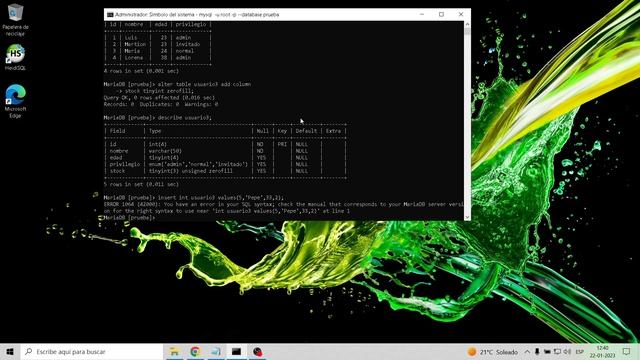Minimize the Command Prompt window
This screenshot has width=640, height=360.
click(422, 14)
